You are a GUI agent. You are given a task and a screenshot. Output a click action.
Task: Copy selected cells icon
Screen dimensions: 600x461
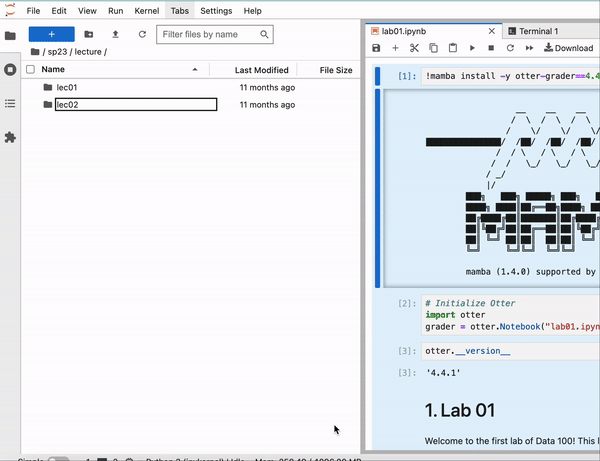434,48
